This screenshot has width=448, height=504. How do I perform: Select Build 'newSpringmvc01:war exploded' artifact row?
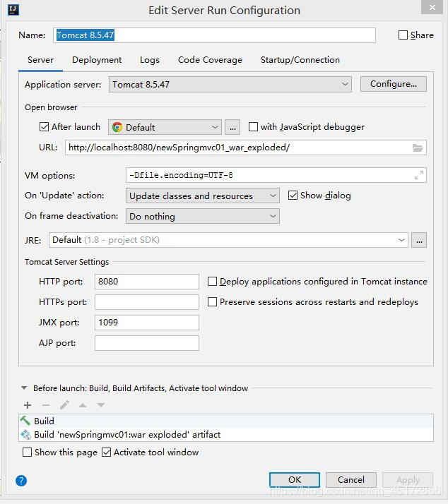pos(226,435)
